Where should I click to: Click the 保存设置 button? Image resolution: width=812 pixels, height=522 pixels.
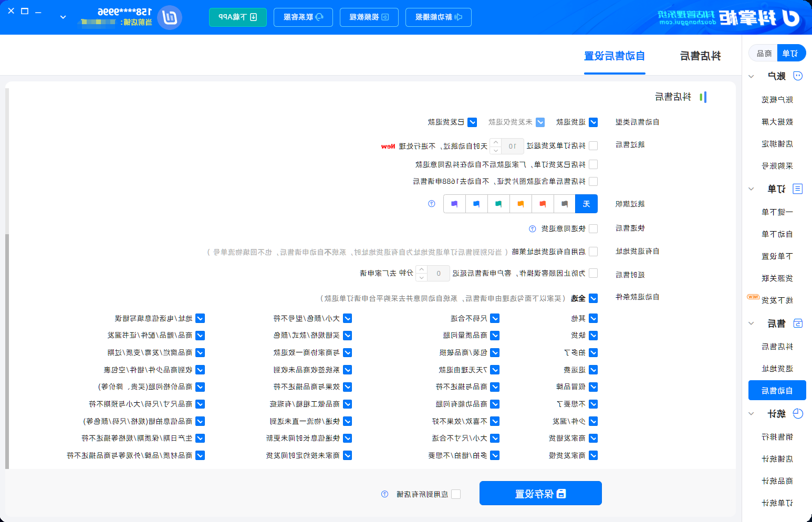[540, 494]
